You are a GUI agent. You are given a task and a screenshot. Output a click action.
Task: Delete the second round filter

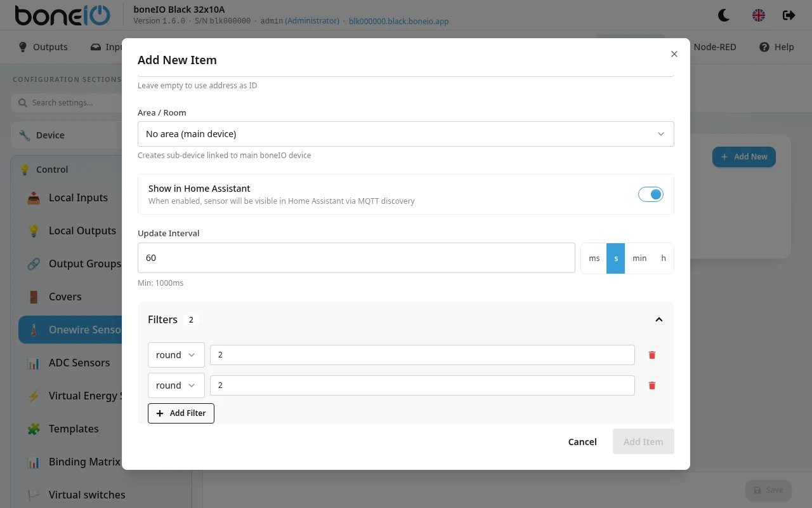[652, 385]
